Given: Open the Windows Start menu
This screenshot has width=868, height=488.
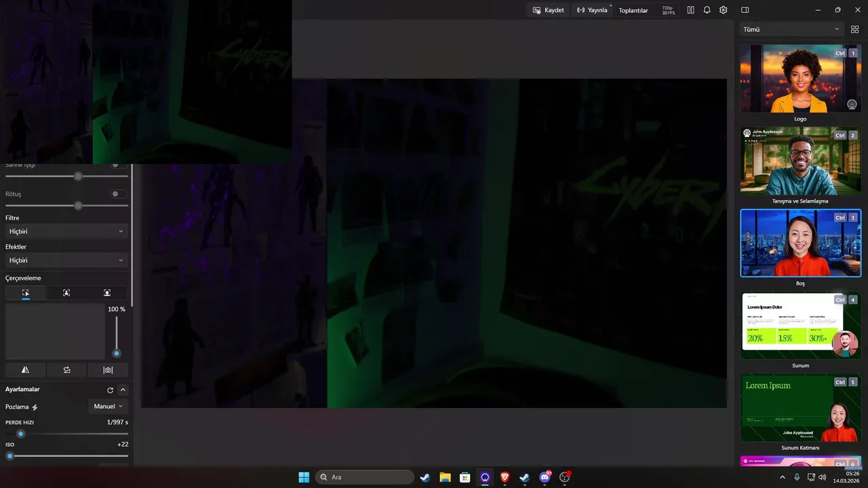Looking at the screenshot, I should (304, 477).
